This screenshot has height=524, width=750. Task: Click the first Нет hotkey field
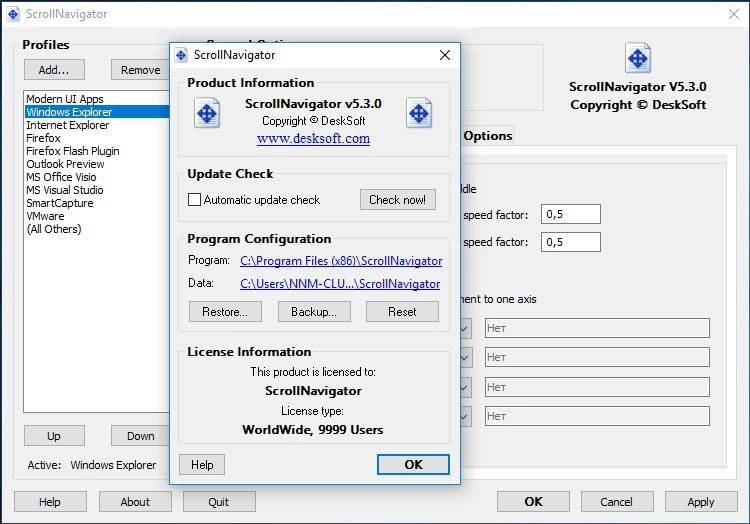pos(597,328)
